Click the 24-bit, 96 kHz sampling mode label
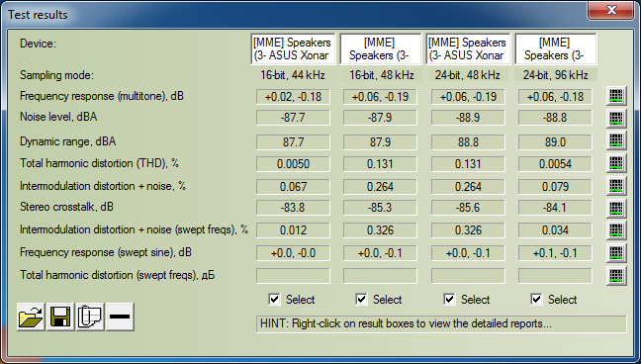641x364 pixels. [555, 75]
